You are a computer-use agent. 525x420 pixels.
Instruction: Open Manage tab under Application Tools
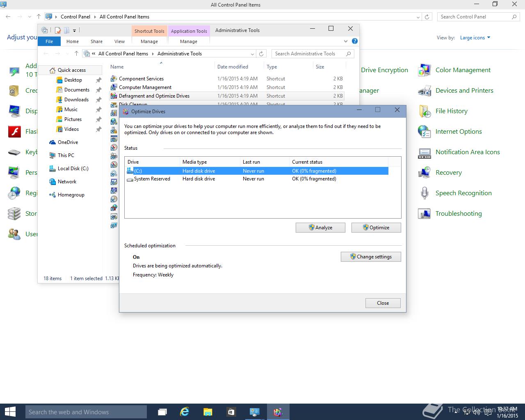(189, 41)
